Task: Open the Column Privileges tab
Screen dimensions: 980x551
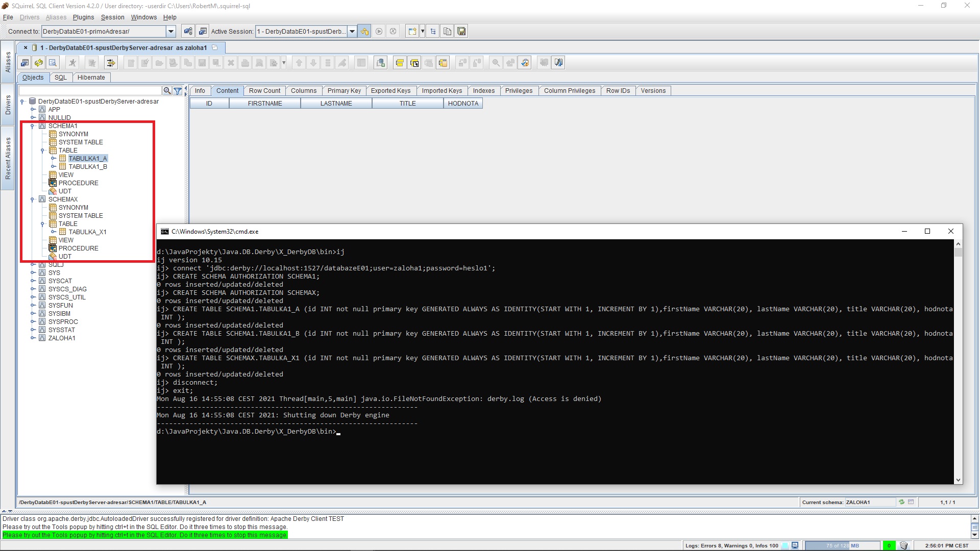Action: [570, 91]
